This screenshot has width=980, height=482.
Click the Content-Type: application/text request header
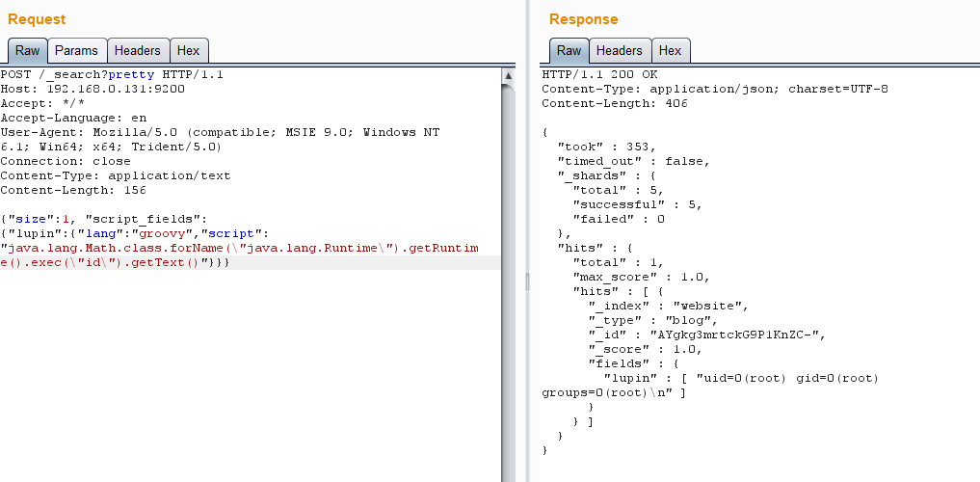(x=116, y=175)
